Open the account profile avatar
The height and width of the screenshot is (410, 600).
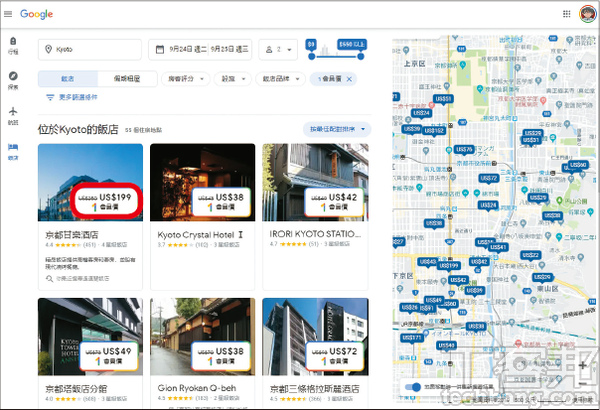click(587, 14)
